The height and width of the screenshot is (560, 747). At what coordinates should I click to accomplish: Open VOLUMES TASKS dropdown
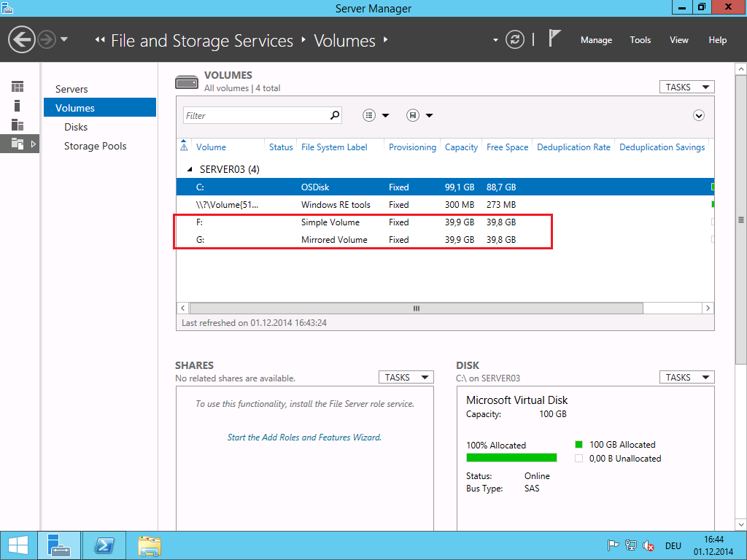[687, 87]
